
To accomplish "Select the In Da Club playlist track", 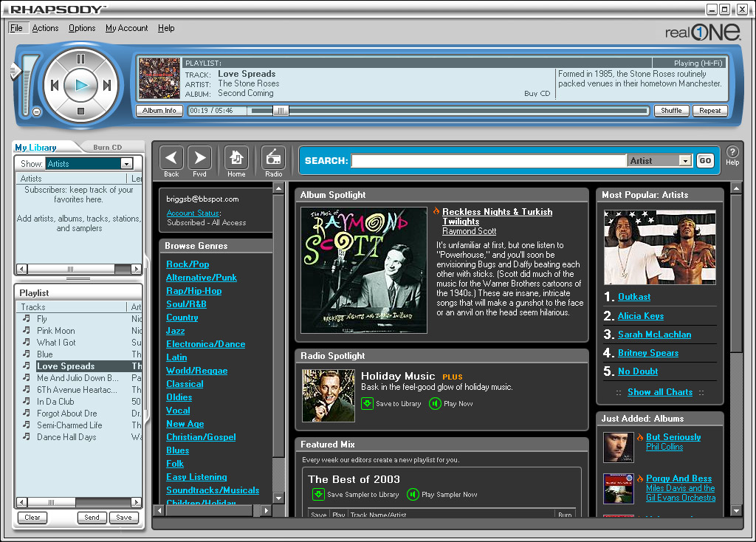I will click(x=55, y=402).
